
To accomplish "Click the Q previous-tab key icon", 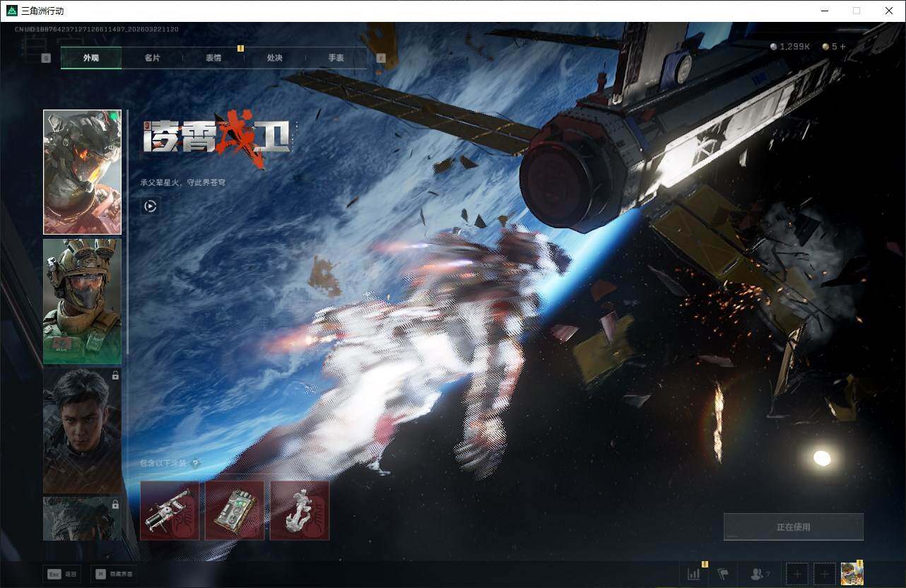I will [x=46, y=58].
